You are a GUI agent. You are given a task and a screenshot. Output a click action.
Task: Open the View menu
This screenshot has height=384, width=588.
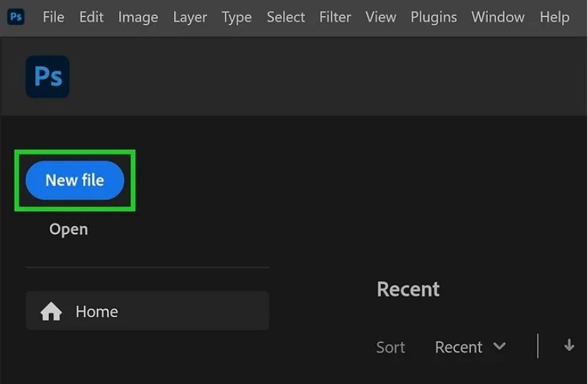(x=381, y=17)
